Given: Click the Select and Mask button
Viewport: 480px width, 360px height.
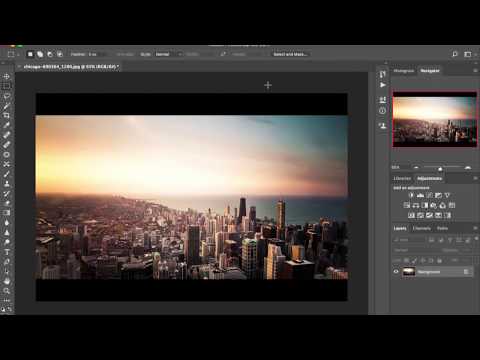Looking at the screenshot, I should point(290,54).
